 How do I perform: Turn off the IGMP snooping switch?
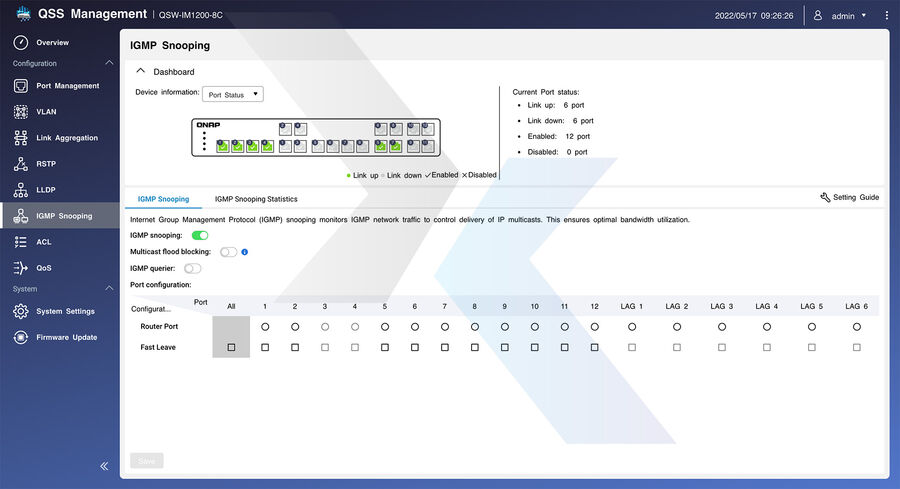[200, 235]
